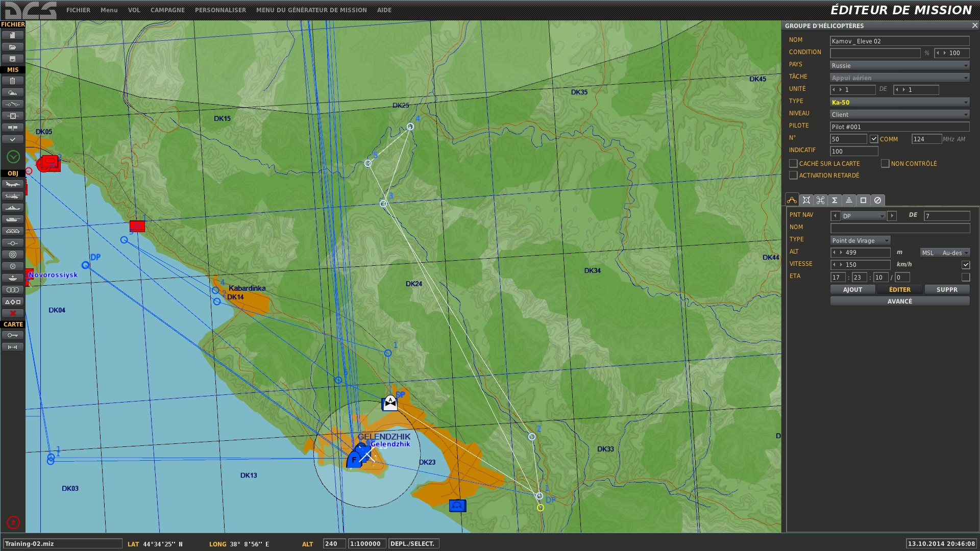Click the red X delete object icon
Image resolution: width=980 pixels, height=551 pixels.
click(13, 313)
